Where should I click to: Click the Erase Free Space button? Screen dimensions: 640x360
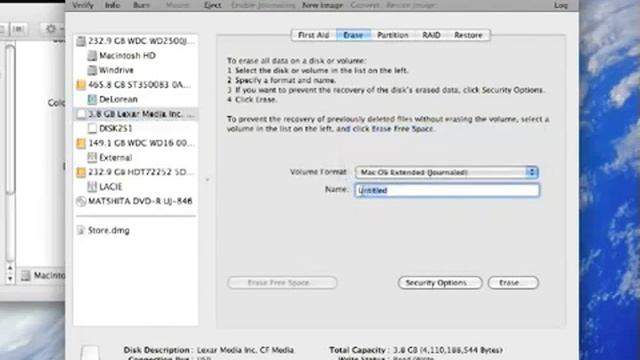pyautogui.click(x=282, y=283)
